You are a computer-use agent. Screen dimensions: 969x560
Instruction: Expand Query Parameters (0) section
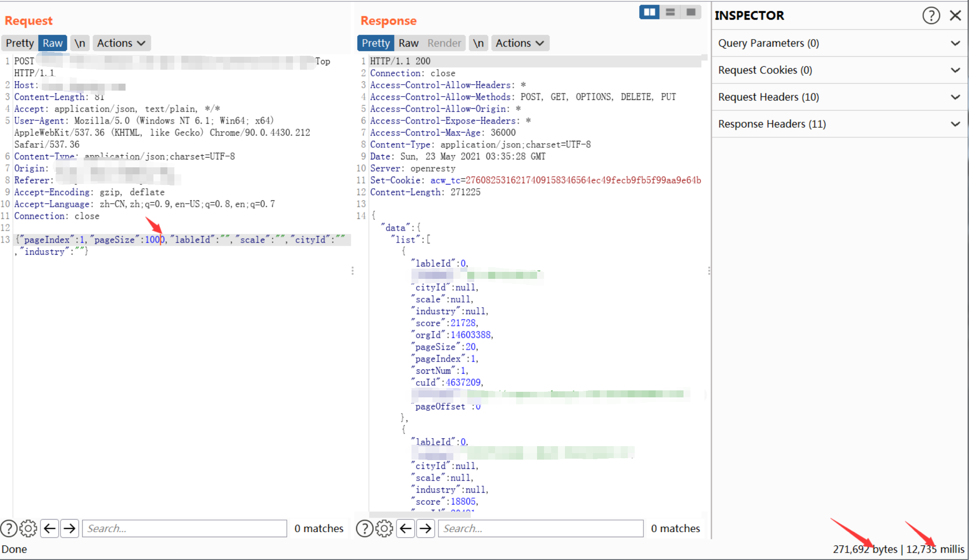pos(839,43)
